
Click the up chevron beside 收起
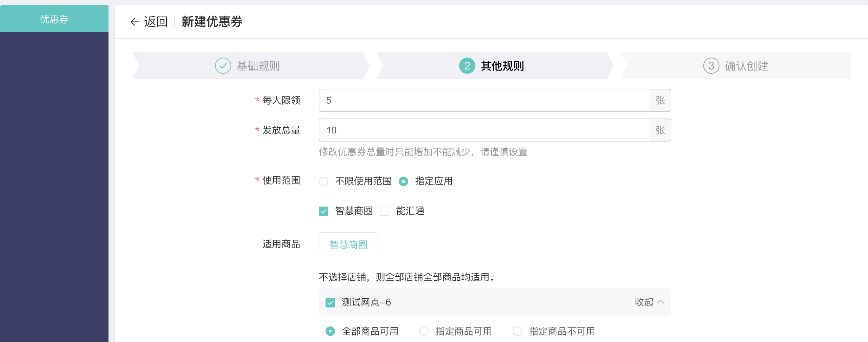[660, 302]
